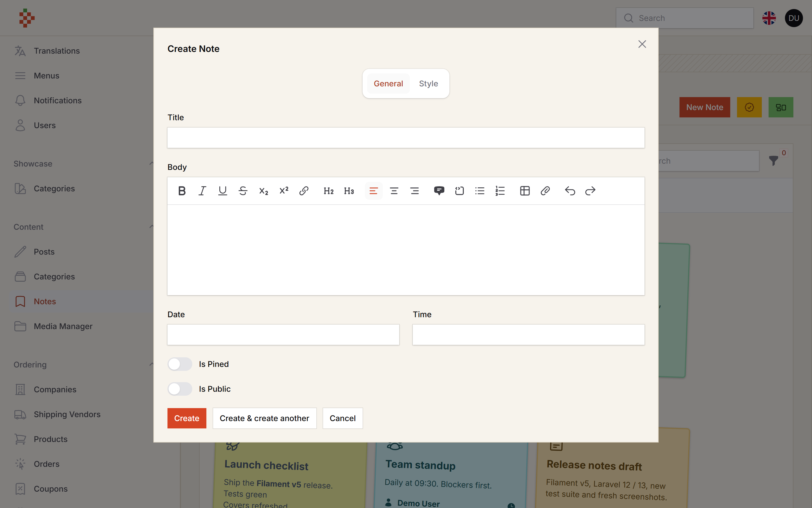This screenshot has width=812, height=508.
Task: Collapse the Content sidebar group
Action: (151, 227)
